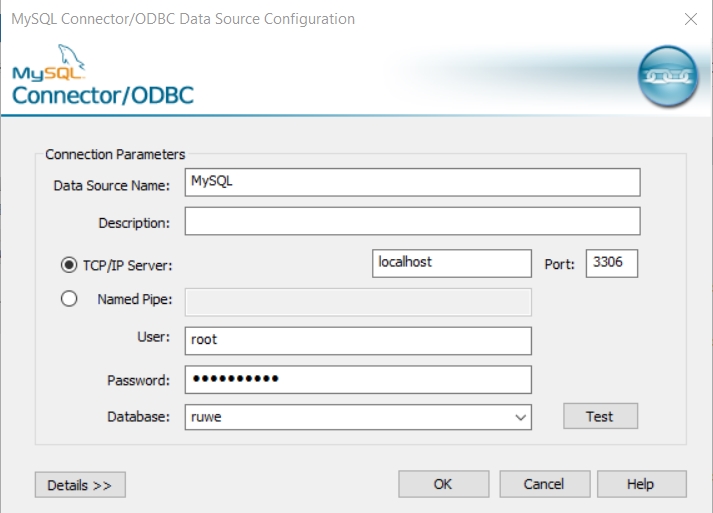Click the Password: label
Image resolution: width=713 pixels, height=513 pixels.
tap(138, 380)
